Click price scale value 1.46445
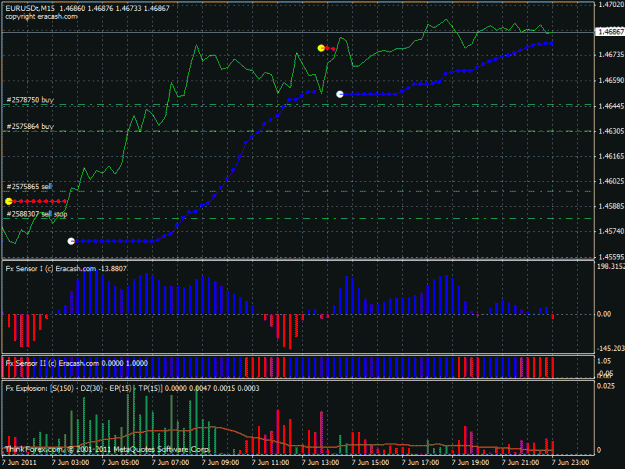 [610, 106]
